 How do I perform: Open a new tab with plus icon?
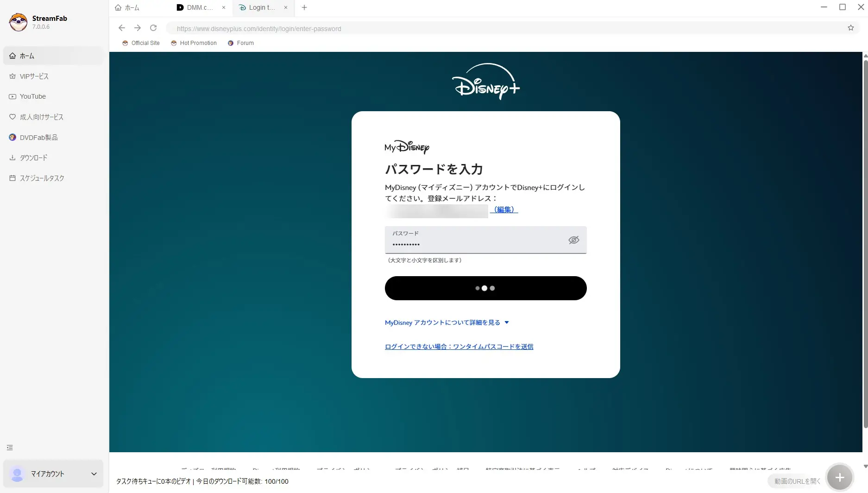(x=304, y=7)
